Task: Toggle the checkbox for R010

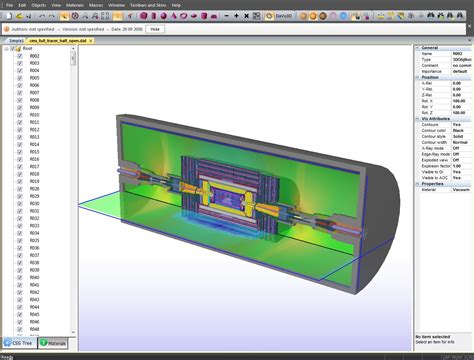Action: tap(20, 115)
